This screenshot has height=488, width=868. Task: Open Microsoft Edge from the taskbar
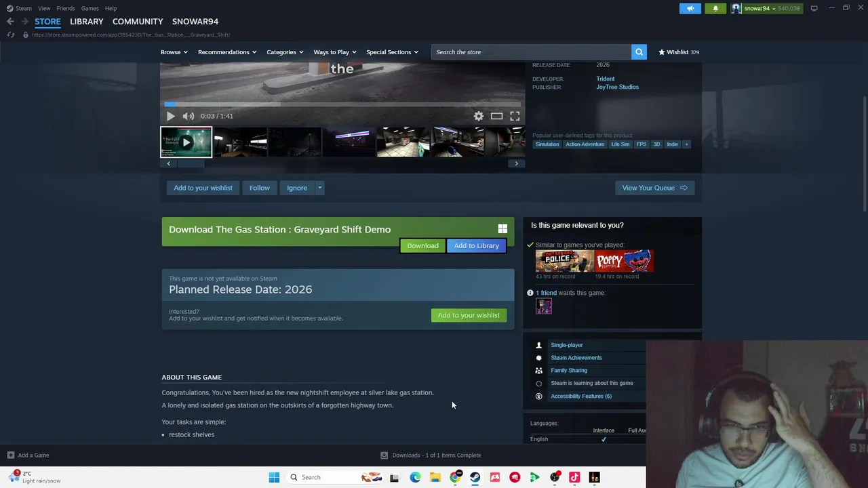(x=415, y=477)
